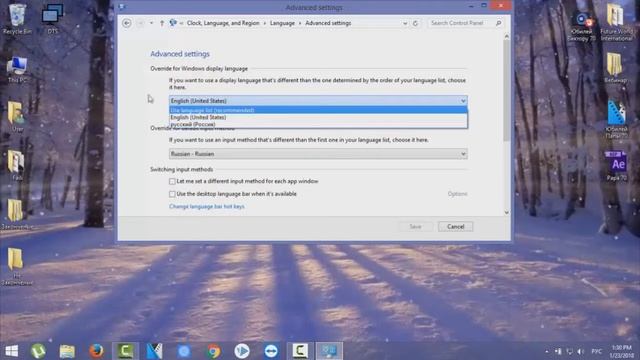
Task: Open the Recycle Bin desktop icon
Action: coord(17,18)
